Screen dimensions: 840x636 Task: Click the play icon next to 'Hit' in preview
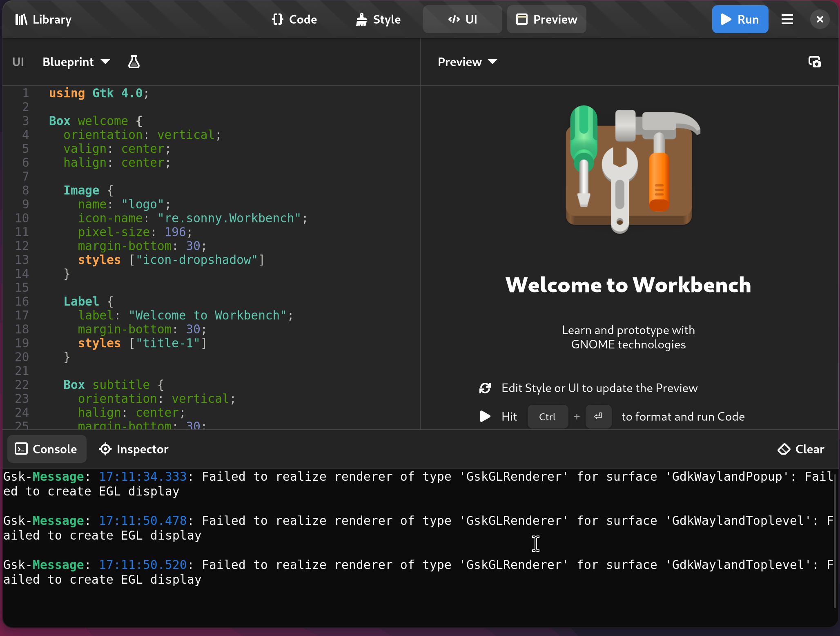(x=484, y=416)
